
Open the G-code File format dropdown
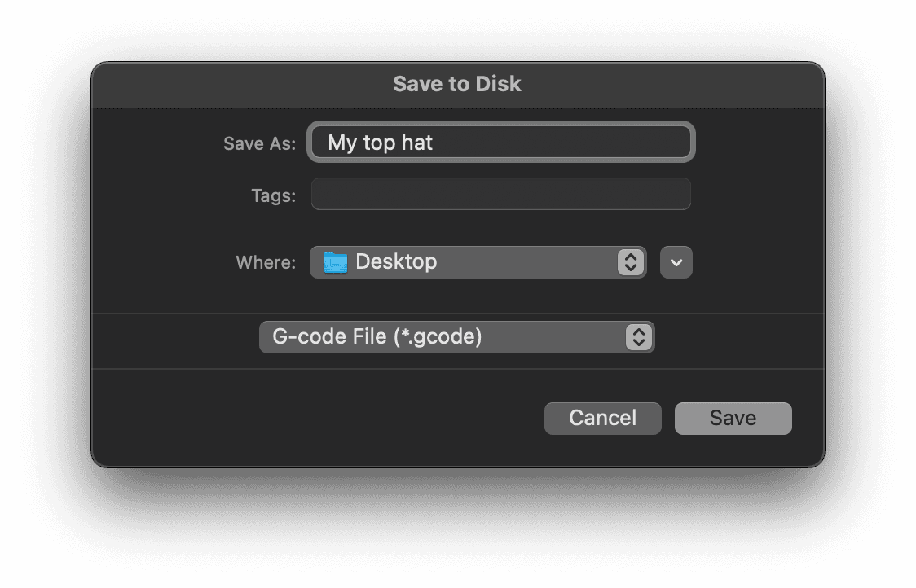pos(457,337)
